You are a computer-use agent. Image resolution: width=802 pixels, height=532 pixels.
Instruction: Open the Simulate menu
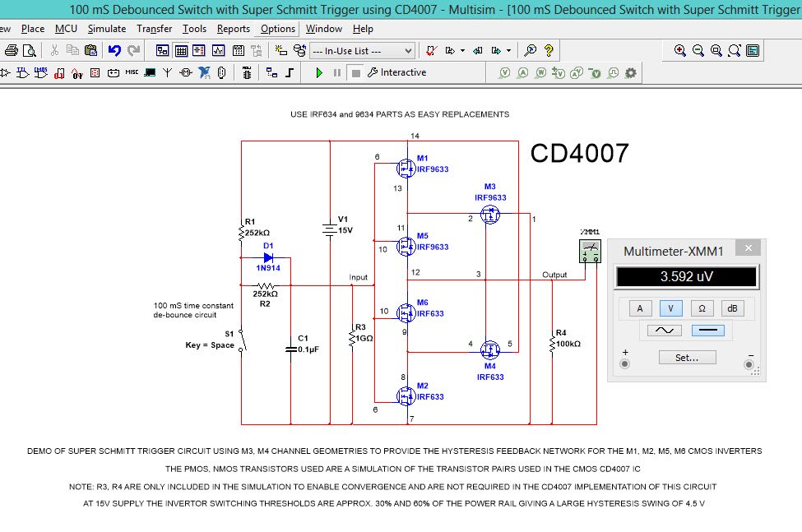click(107, 29)
